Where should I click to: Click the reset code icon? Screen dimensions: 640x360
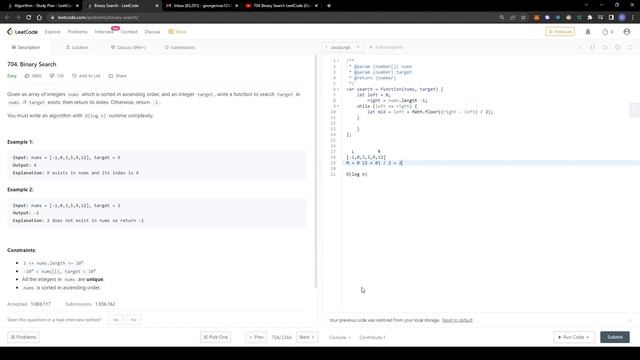pyautogui.click(x=605, y=47)
